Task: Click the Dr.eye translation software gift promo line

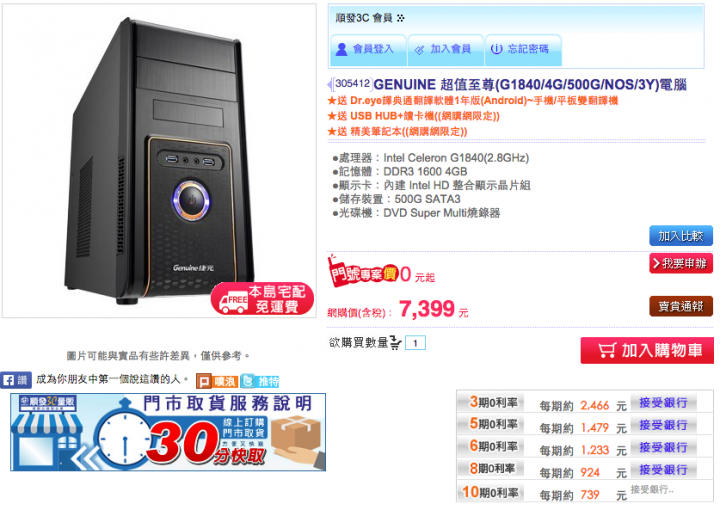Action: click(472, 101)
